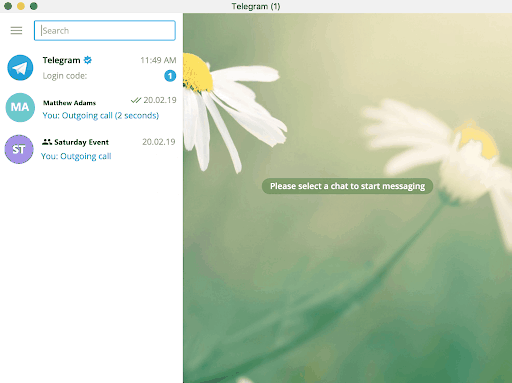Click the unread count badge showing 1
This screenshot has width=512, height=383.
170,76
